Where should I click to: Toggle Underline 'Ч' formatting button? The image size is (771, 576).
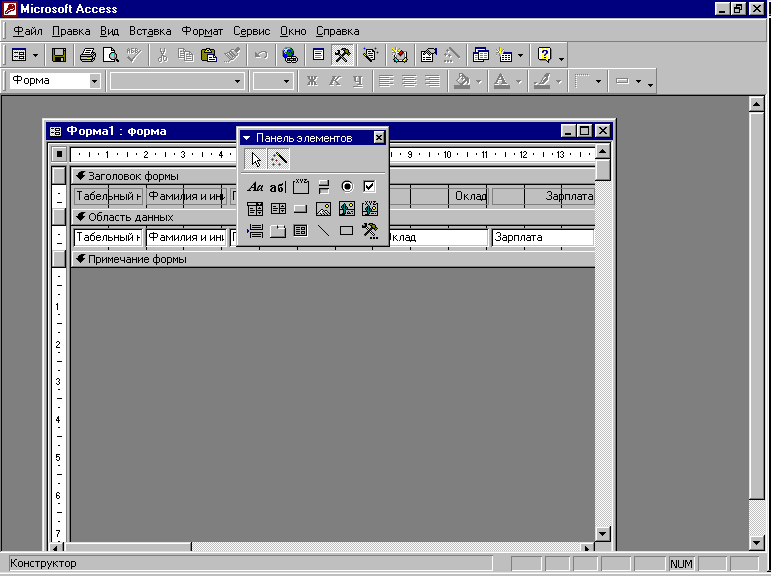358,81
